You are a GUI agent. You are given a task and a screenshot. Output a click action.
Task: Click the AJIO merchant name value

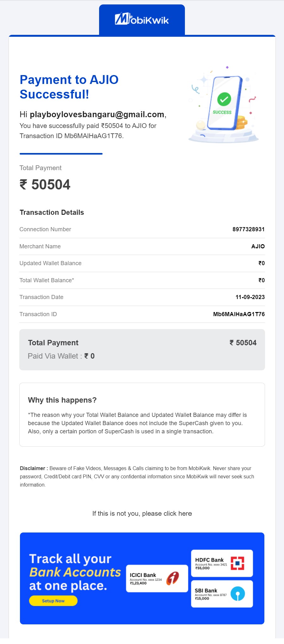[x=258, y=246]
